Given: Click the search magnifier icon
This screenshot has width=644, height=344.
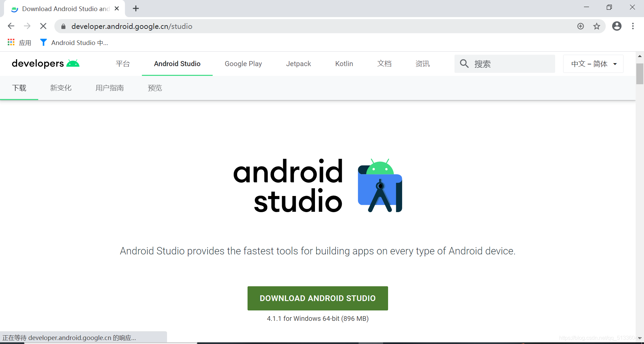Looking at the screenshot, I should coord(464,63).
